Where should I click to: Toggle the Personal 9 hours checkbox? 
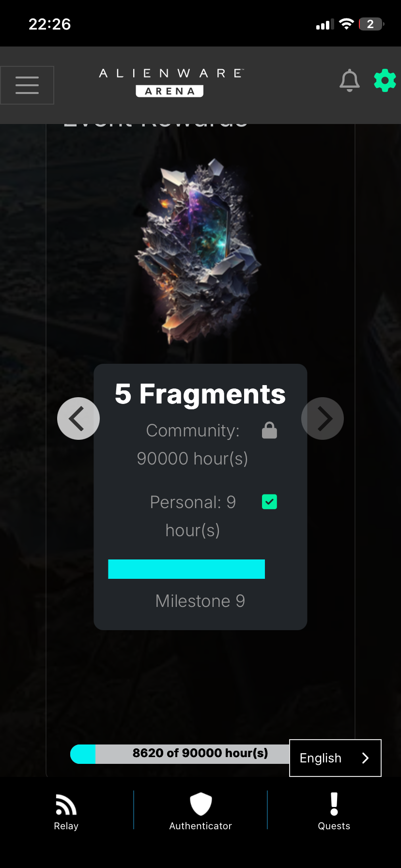click(x=269, y=502)
